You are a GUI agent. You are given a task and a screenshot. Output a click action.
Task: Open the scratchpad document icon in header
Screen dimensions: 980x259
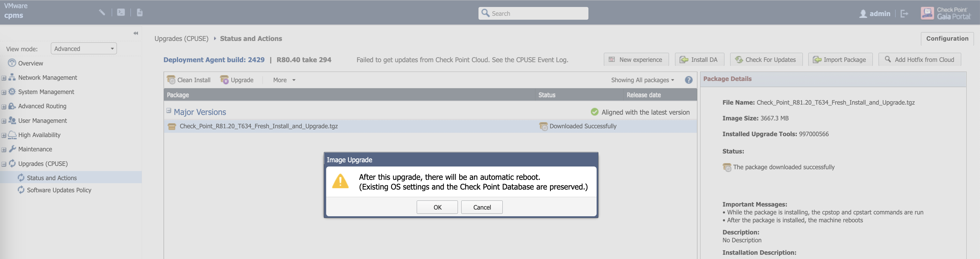coord(140,12)
